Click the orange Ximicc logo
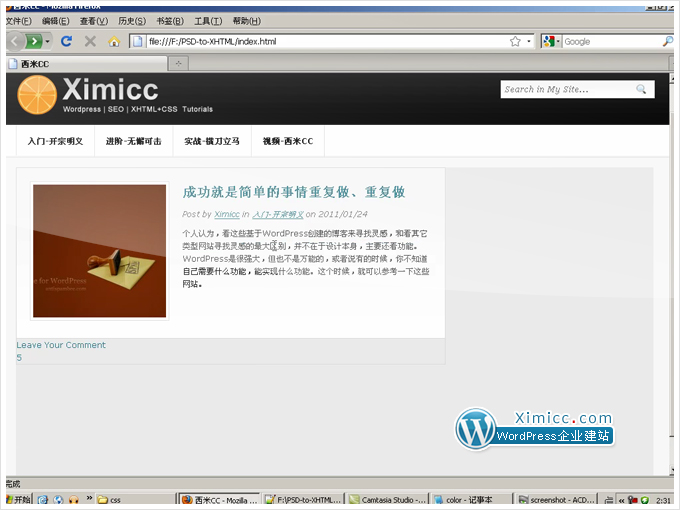Image resolution: width=680 pixels, height=510 pixels. (37, 95)
